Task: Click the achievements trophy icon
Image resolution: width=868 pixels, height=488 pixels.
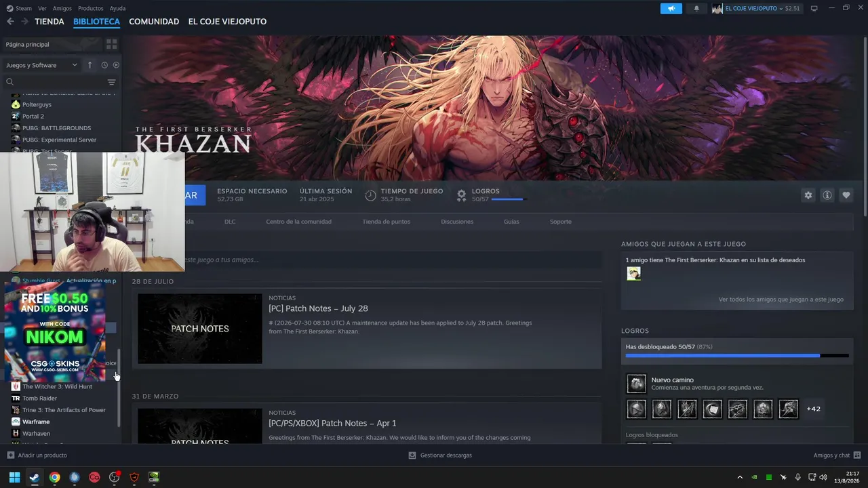Action: click(x=462, y=195)
